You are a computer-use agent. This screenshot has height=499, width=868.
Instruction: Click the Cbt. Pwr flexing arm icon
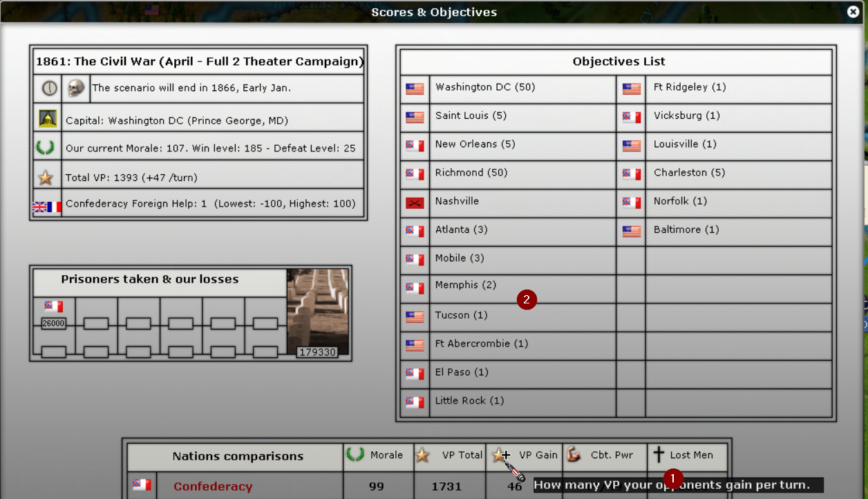pos(573,455)
